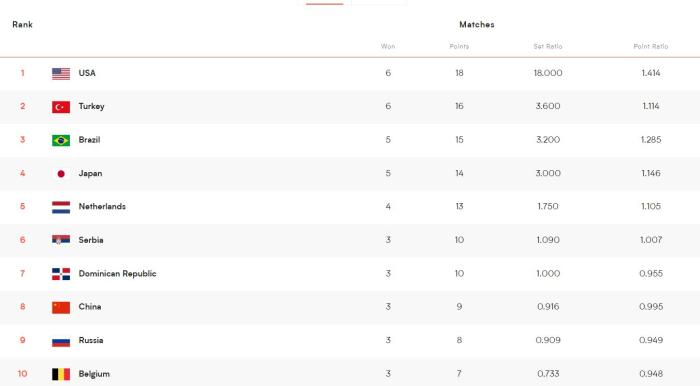This screenshot has height=386, width=700.
Task: Switch to the red underlined top tab
Action: tap(325, 3)
